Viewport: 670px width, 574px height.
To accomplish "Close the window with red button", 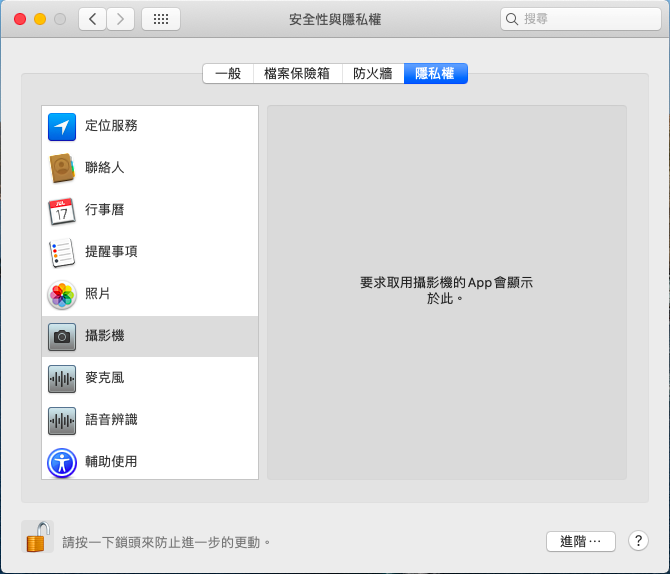I will coord(20,19).
